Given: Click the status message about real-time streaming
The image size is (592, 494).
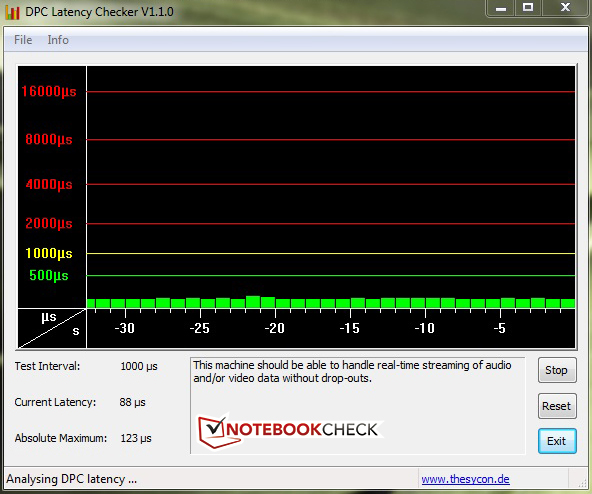Looking at the screenshot, I should (352, 372).
